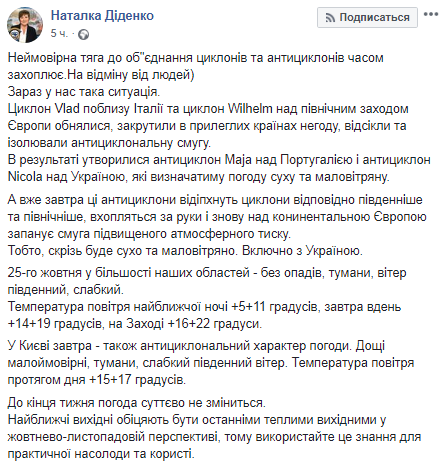
Task: Click the sentence starting Найближчі вихідні обіцяють
Action: [214, 437]
